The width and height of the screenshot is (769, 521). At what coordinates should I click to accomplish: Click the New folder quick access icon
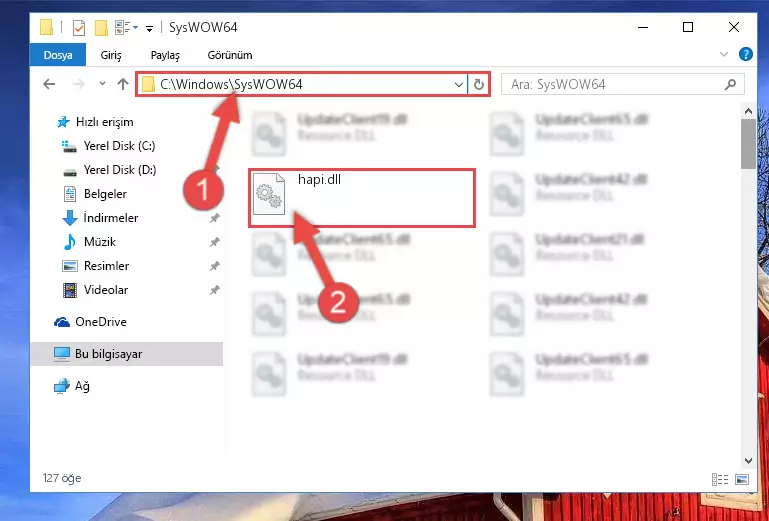point(101,27)
